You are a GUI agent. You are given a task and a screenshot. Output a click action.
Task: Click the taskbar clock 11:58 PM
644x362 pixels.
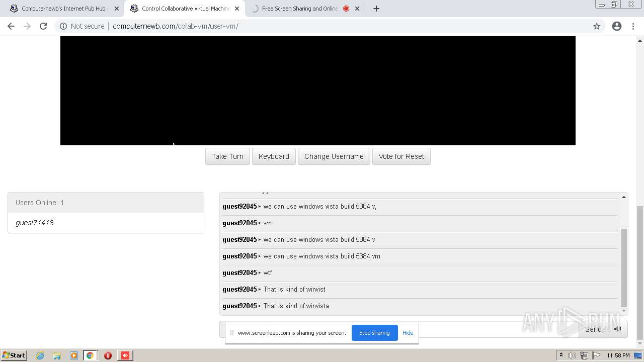pyautogui.click(x=618, y=355)
